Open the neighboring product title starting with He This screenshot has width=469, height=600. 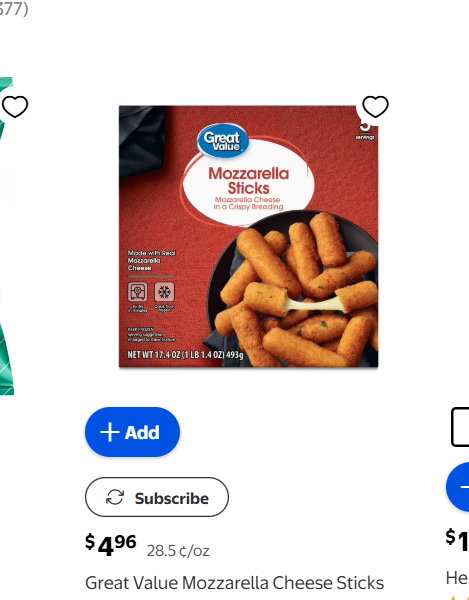[458, 578]
